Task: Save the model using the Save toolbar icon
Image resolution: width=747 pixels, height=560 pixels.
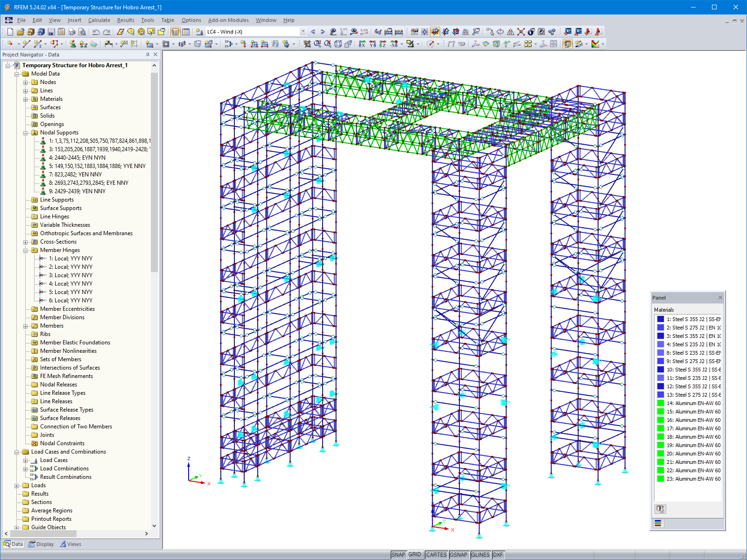Action: [x=51, y=32]
